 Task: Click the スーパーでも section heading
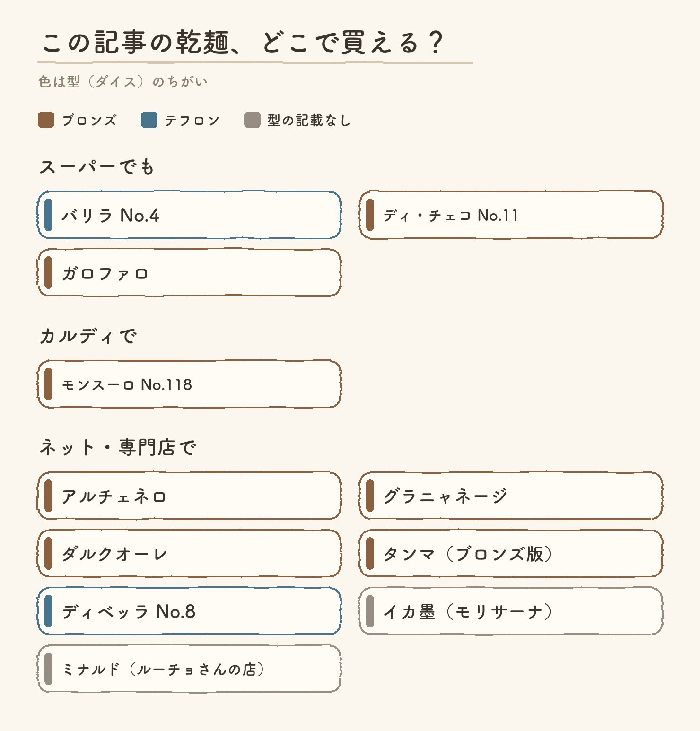pos(97,166)
